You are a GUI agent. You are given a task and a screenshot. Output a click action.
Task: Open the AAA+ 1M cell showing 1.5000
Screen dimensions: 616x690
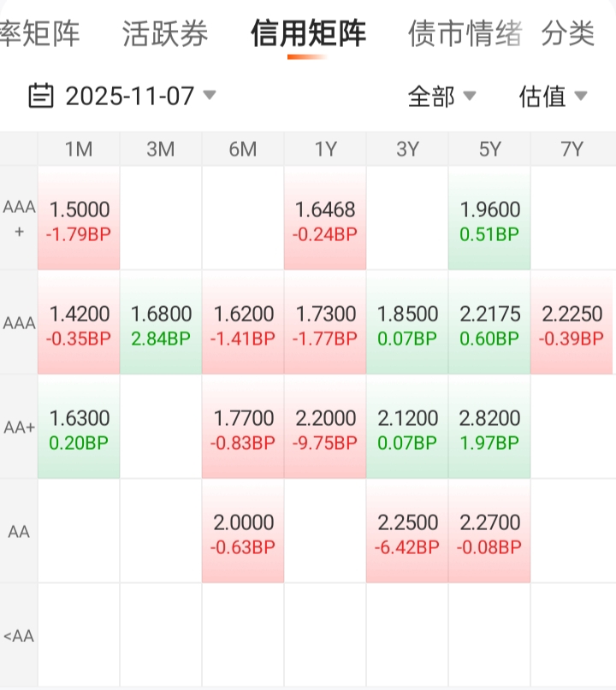click(79, 220)
